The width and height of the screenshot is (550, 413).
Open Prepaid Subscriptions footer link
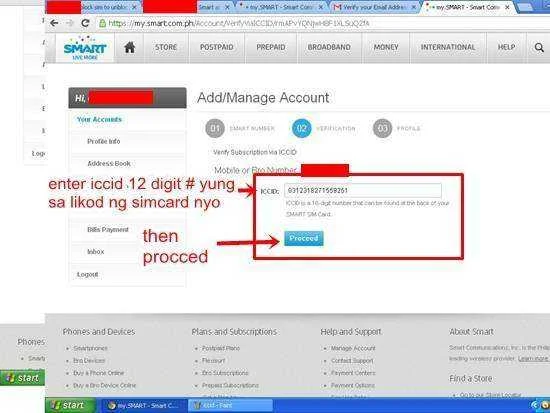[230, 385]
